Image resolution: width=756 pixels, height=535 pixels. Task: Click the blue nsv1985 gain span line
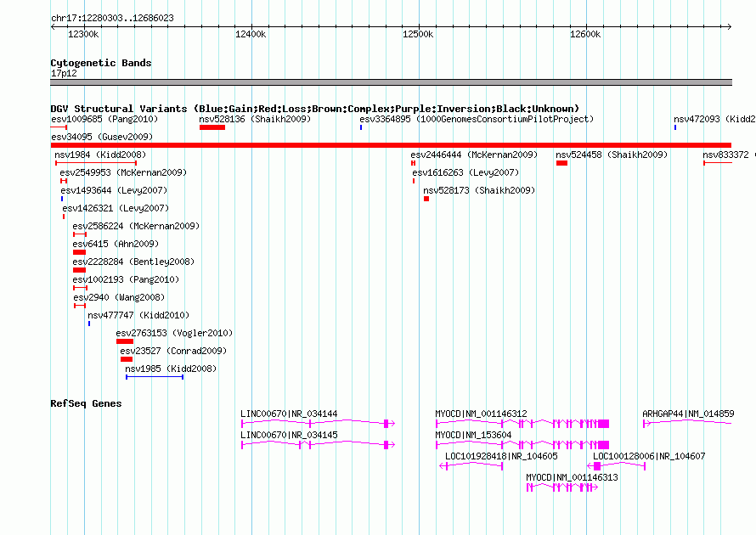click(155, 377)
